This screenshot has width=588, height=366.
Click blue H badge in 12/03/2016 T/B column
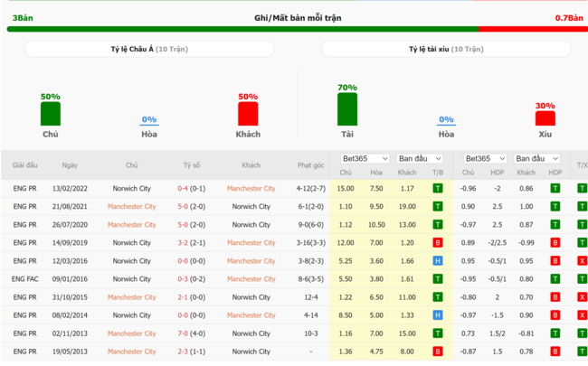(x=438, y=261)
